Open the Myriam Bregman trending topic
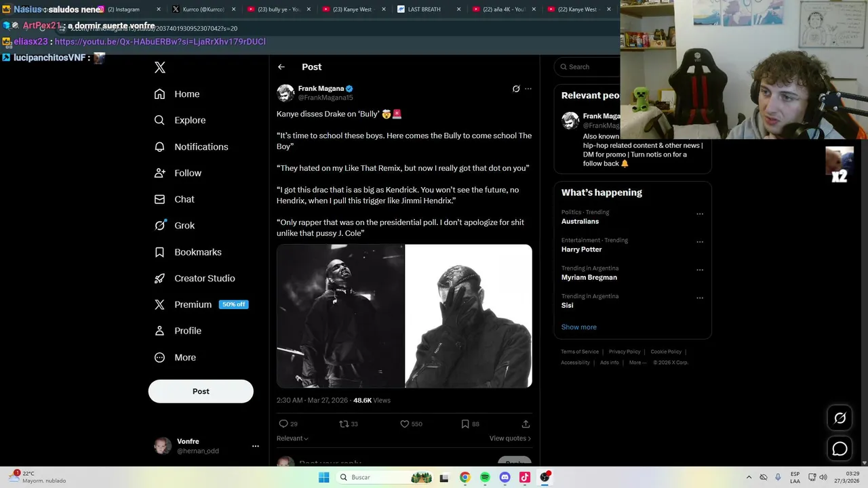This screenshot has height=488, width=868. pyautogui.click(x=589, y=277)
